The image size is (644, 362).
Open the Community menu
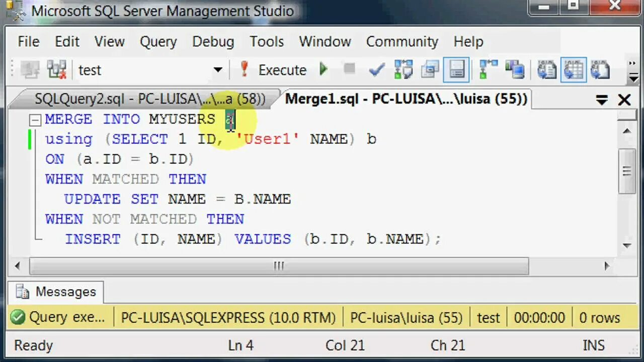tap(402, 42)
